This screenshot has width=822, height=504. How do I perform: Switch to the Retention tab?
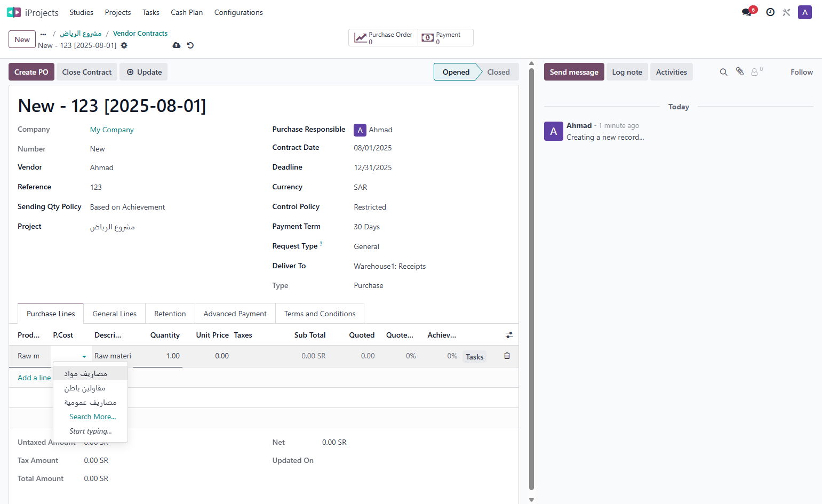coord(170,314)
